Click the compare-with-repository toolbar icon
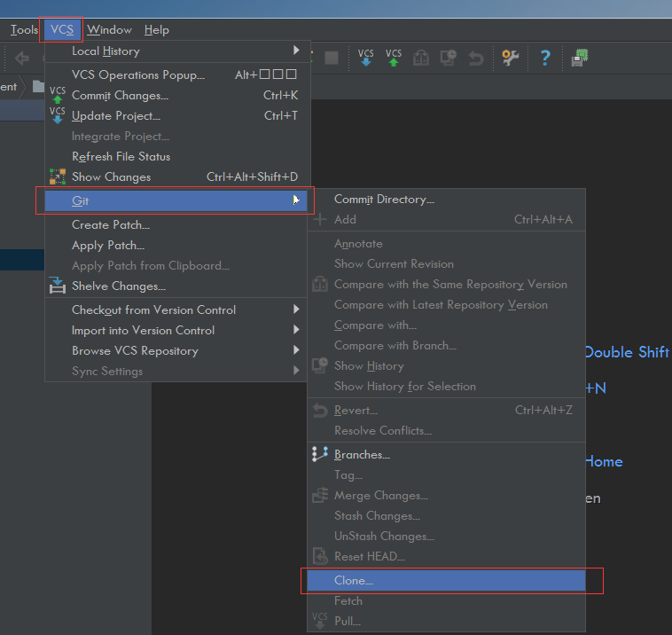The image size is (672, 635). coord(421,58)
